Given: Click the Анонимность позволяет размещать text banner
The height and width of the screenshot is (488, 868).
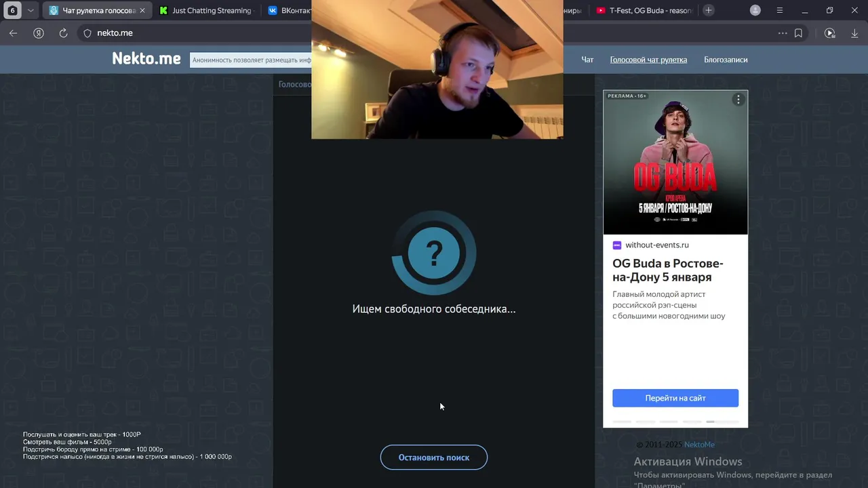Looking at the screenshot, I should click(x=251, y=60).
